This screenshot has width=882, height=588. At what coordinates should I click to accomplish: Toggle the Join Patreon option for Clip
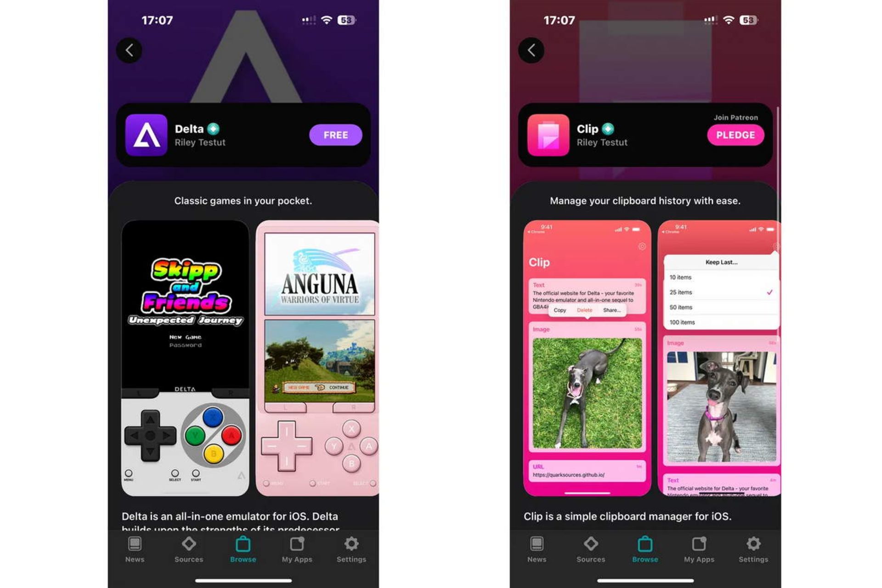pos(735,135)
